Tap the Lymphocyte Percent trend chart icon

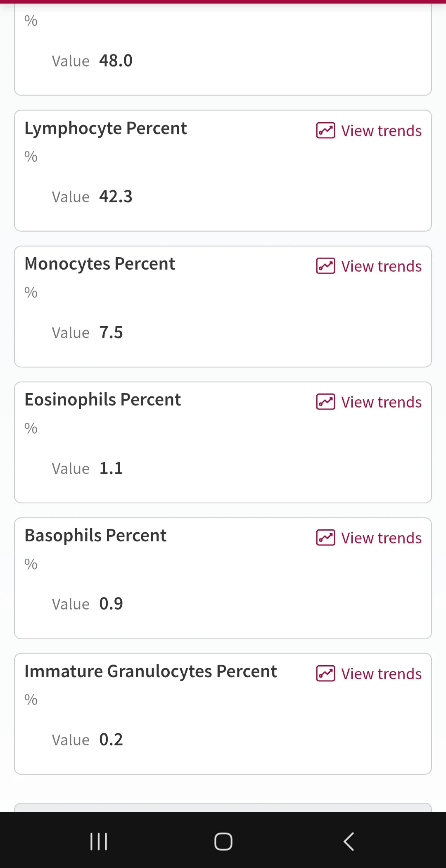click(325, 130)
